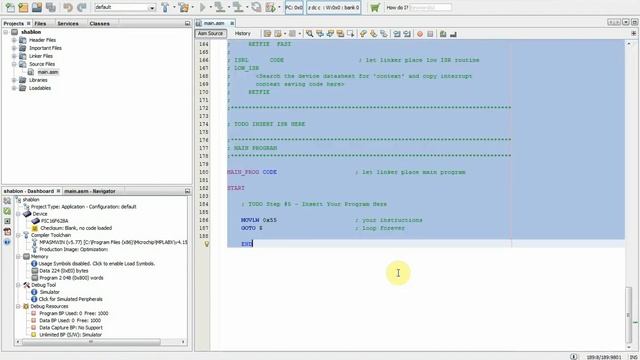This screenshot has width=640, height=360.
Task: Open the Microchip store cart icon
Action: 375,7
